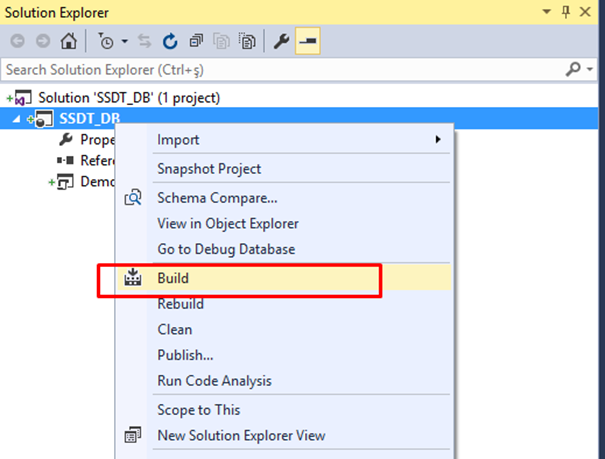Click the References node icon
This screenshot has width=605, height=459.
click(x=65, y=160)
